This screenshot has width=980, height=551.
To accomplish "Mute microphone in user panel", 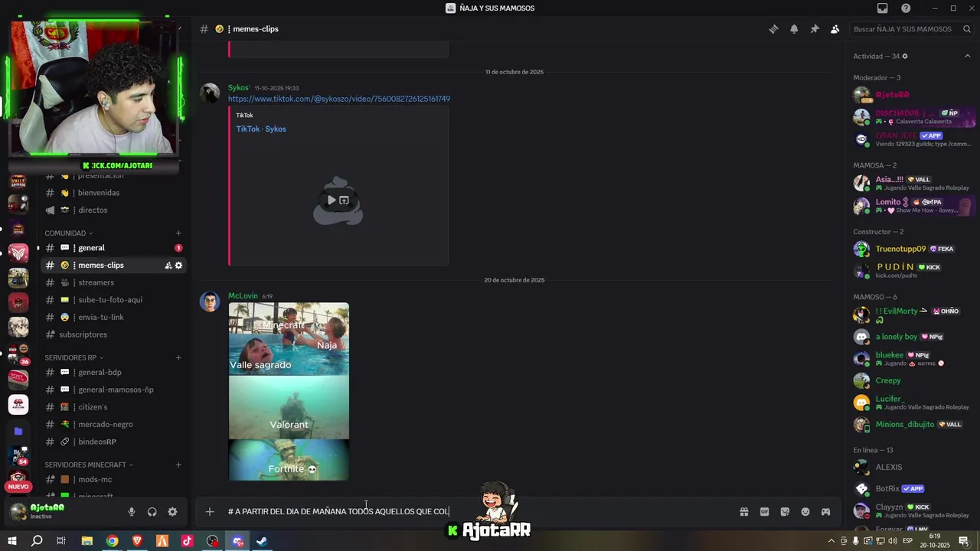I will click(x=132, y=512).
